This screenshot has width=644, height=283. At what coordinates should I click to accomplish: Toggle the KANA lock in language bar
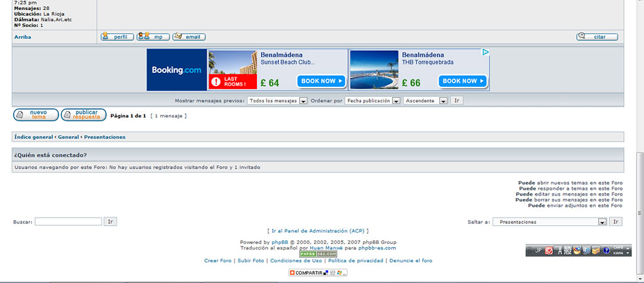point(618,253)
